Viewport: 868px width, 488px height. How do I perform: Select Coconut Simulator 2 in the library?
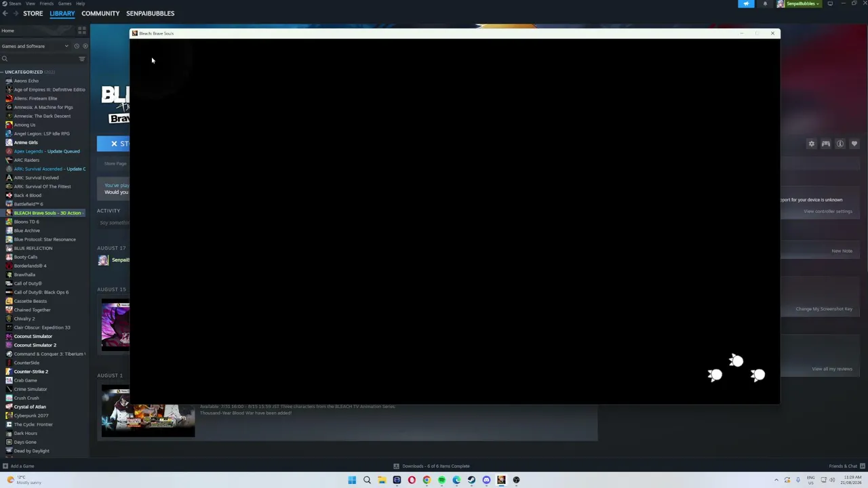coord(35,345)
